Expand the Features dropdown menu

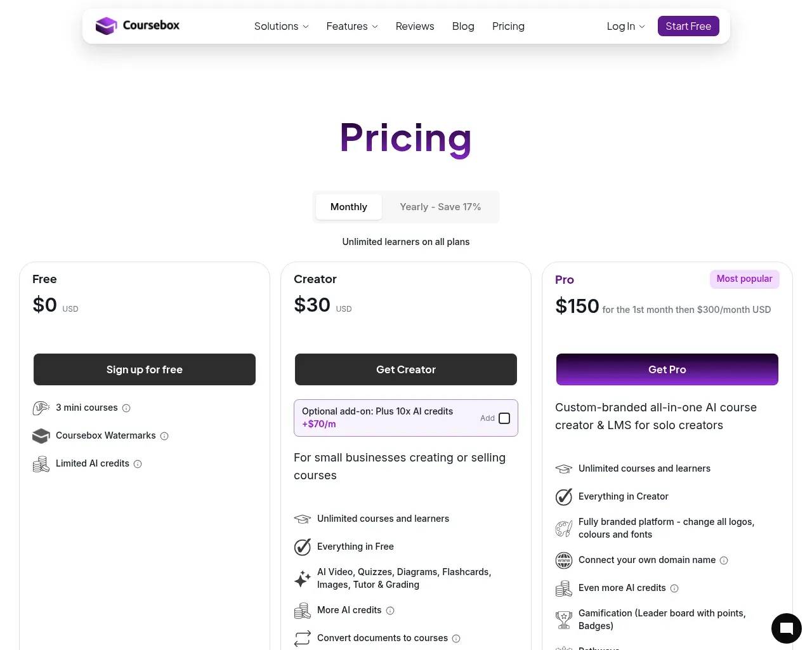[x=352, y=26]
